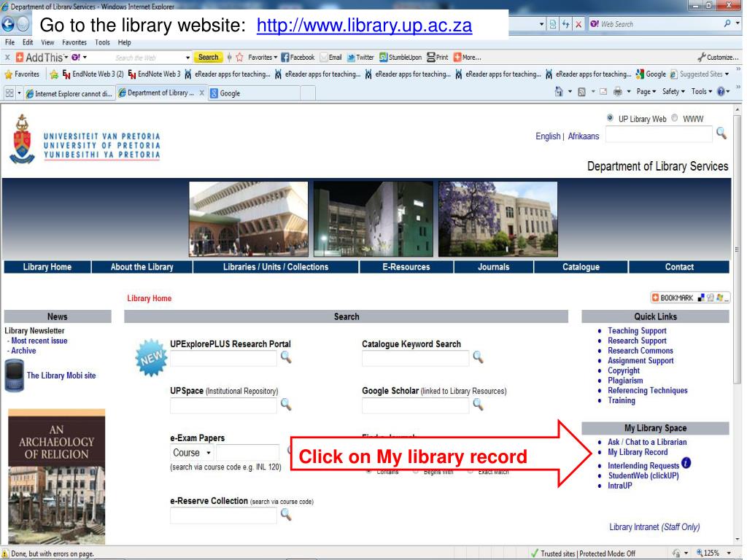Viewport: 747px width, 560px height.
Task: Click the Twitter toolbar button
Action: 360,57
